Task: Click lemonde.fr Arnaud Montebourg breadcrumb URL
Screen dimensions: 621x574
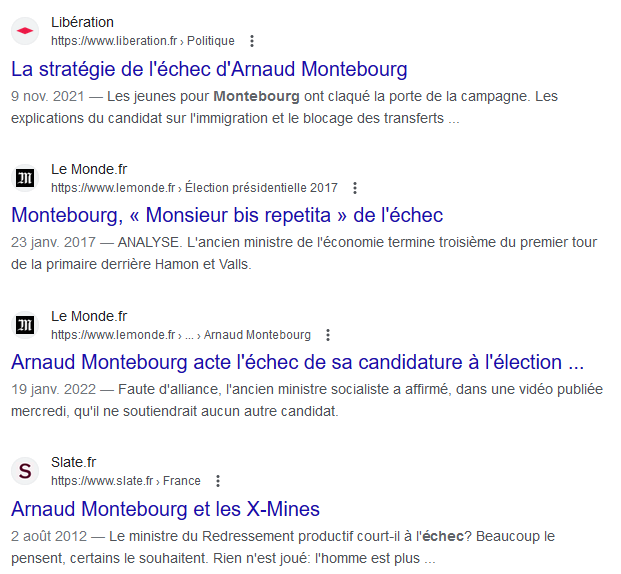Action: (181, 335)
